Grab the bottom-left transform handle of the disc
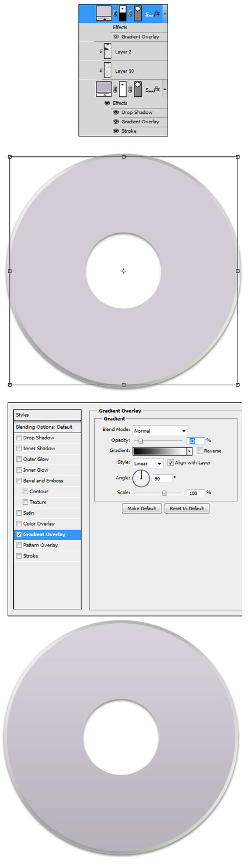Image resolution: width=248 pixels, height=868 pixels. click(x=9, y=385)
